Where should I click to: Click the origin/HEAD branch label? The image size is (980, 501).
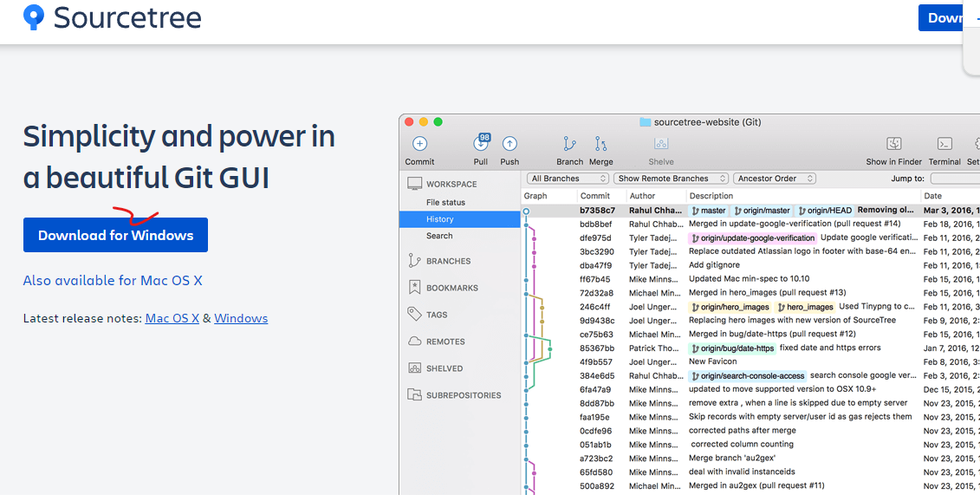pyautogui.click(x=825, y=211)
